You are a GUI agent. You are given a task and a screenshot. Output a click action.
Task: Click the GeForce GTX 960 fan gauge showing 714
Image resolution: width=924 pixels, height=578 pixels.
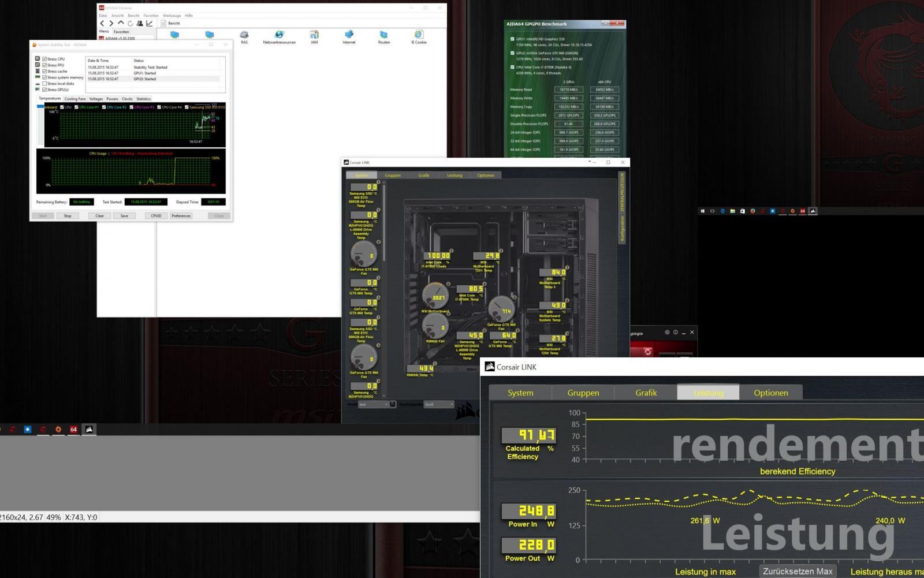pyautogui.click(x=501, y=309)
